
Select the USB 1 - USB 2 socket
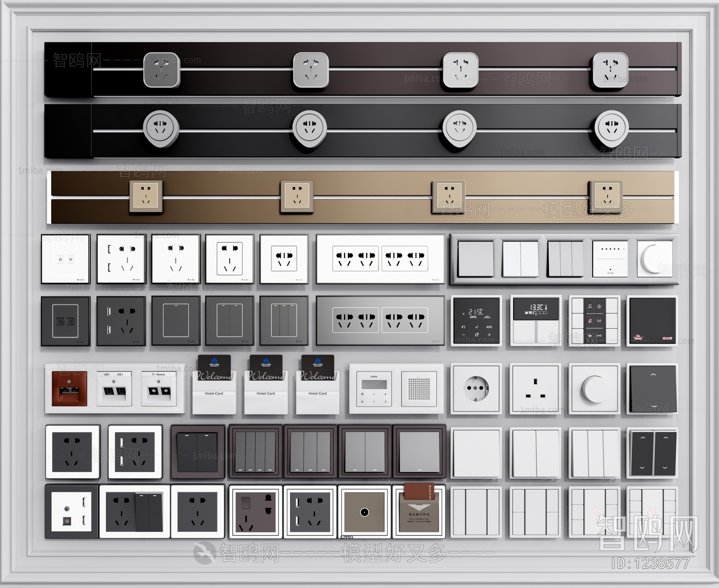coord(114,389)
